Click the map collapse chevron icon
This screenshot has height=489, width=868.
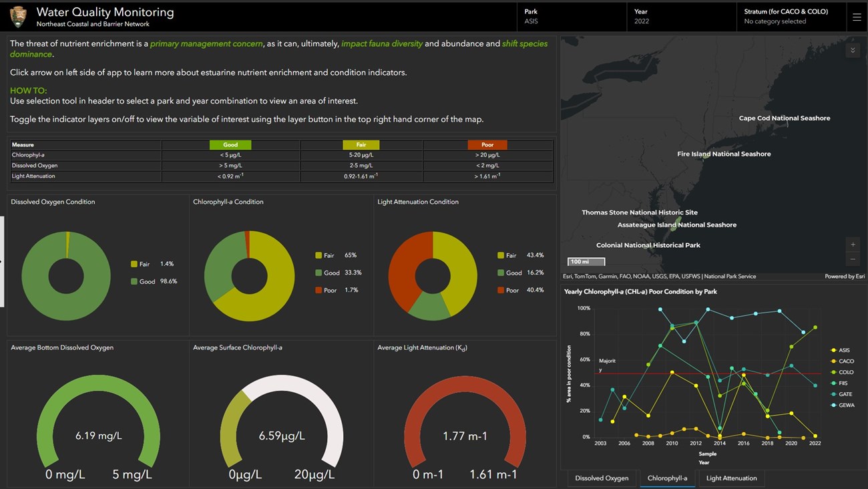[x=853, y=49]
